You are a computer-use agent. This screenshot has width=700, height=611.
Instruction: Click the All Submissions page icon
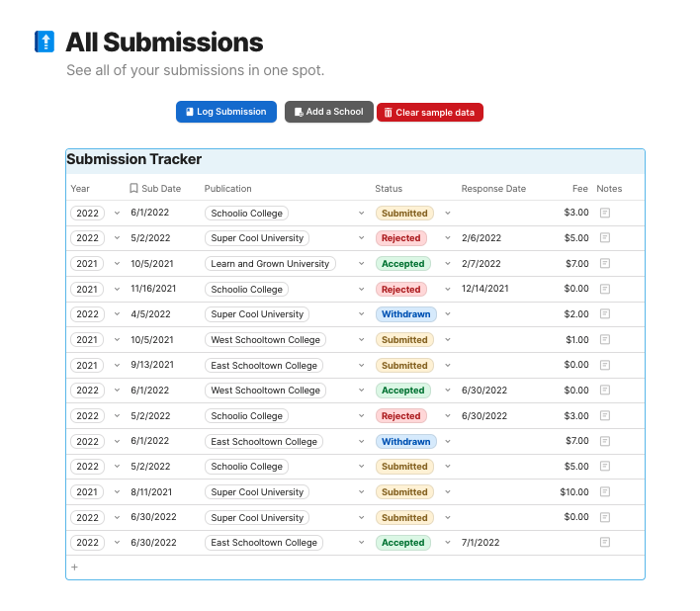pos(44,42)
